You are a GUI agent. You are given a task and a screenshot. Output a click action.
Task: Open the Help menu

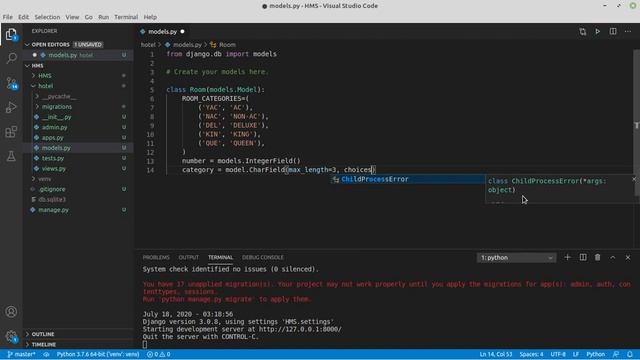click(150, 17)
